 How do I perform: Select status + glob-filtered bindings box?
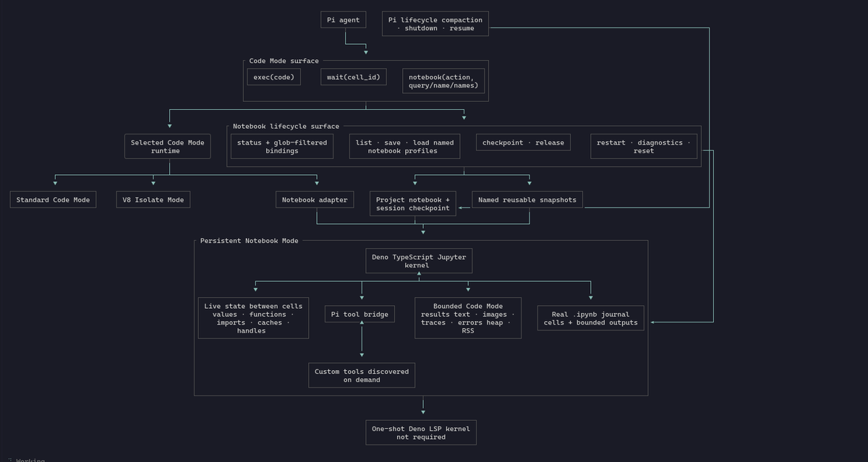282,146
